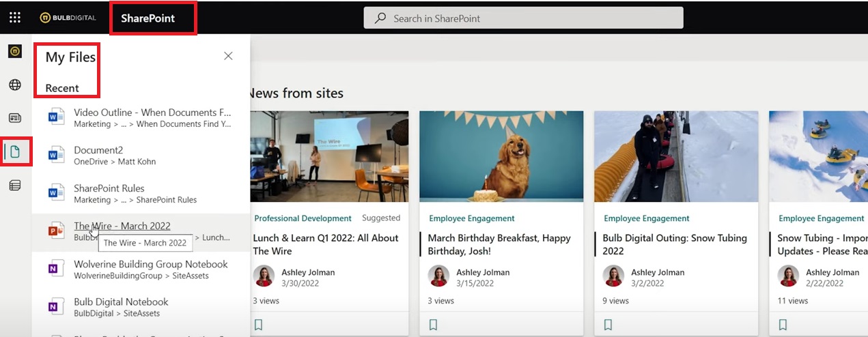The width and height of the screenshot is (868, 337).
Task: Open 'Bulb Digital Outing: Snow Tubing 2022' title
Action: tap(675, 244)
